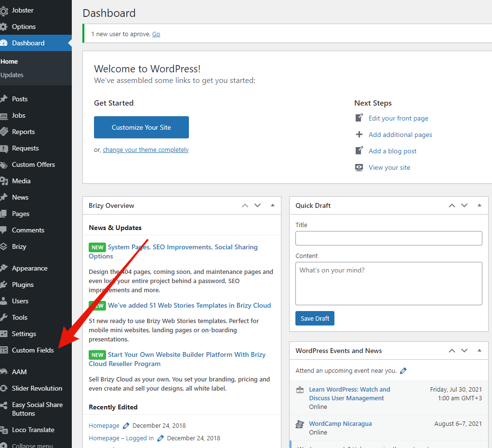Collapse WordPress Events and News panel

[x=479, y=351]
